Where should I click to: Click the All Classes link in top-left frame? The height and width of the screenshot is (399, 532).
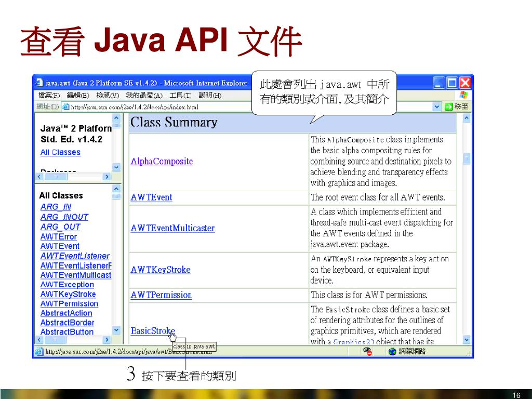click(60, 153)
